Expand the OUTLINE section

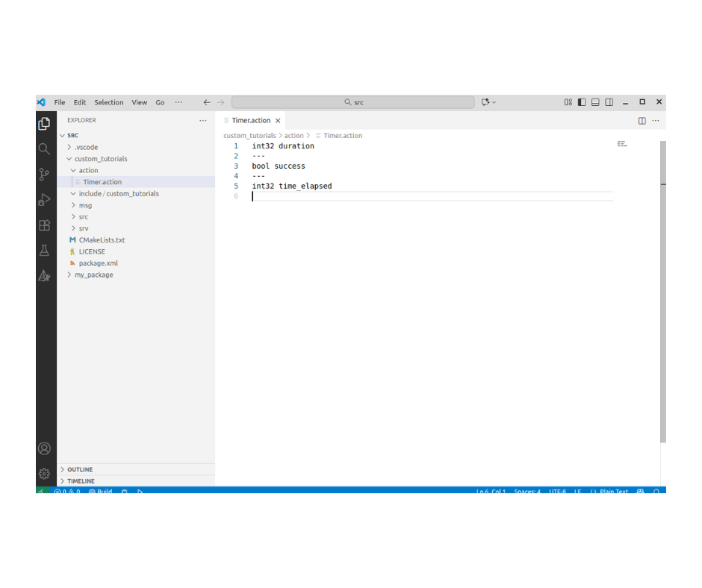point(80,469)
